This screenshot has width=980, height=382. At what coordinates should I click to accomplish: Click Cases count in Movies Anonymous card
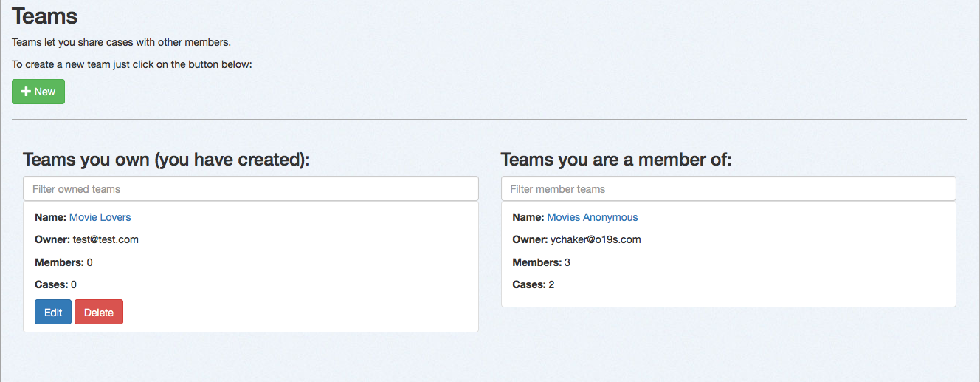point(551,284)
